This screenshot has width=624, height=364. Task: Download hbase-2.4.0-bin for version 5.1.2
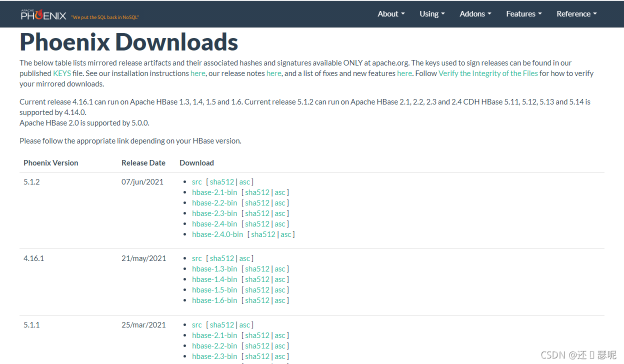point(217,234)
